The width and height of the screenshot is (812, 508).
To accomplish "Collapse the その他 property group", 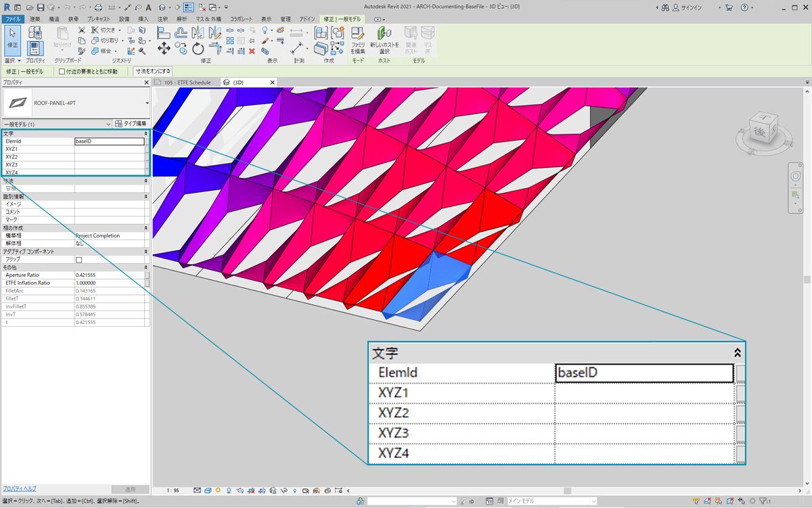I will click(146, 267).
